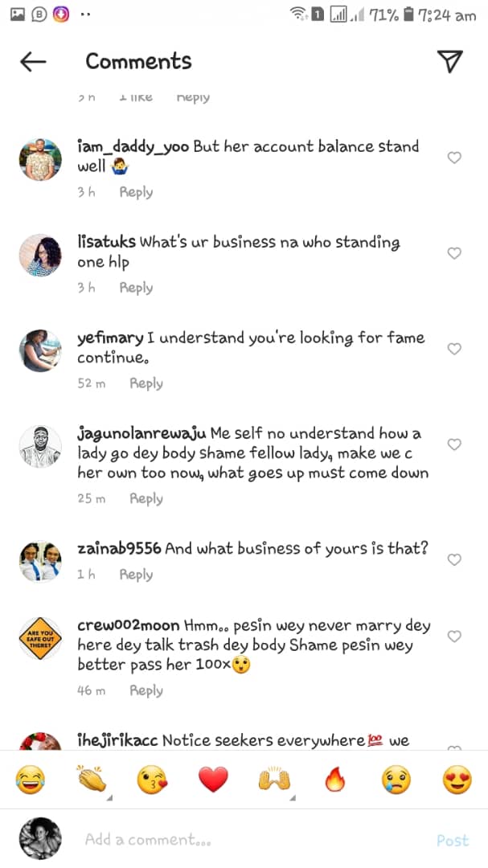Open the direct message paper plane icon

coord(450,62)
